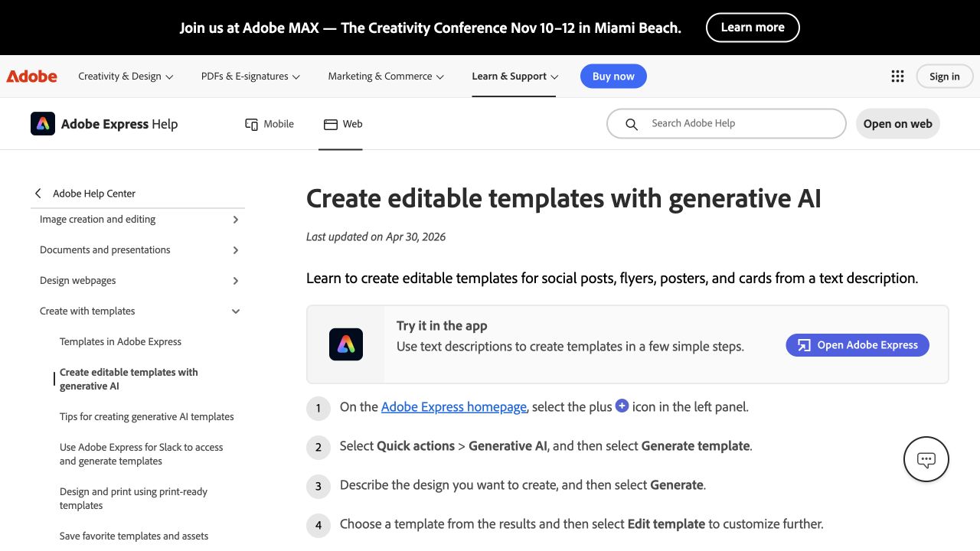Screen dimensions: 980x551
Task: Click the plus icon in step 1
Action: pos(622,406)
